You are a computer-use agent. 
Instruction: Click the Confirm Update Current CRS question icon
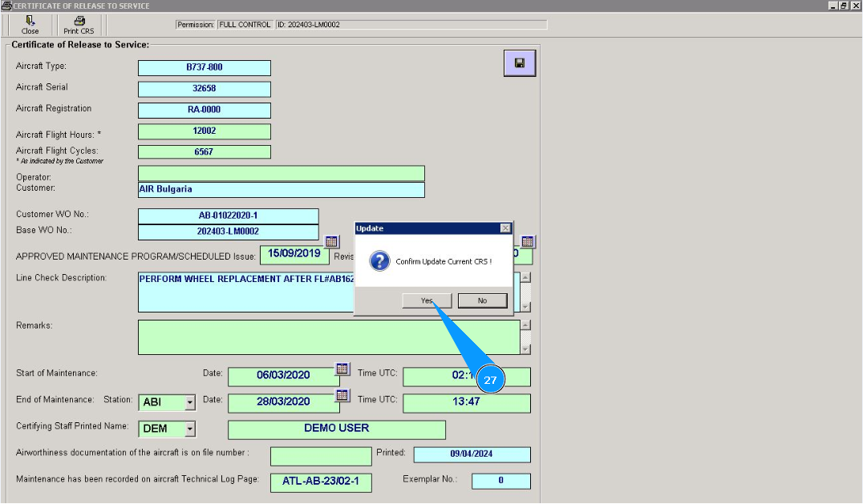click(x=379, y=261)
